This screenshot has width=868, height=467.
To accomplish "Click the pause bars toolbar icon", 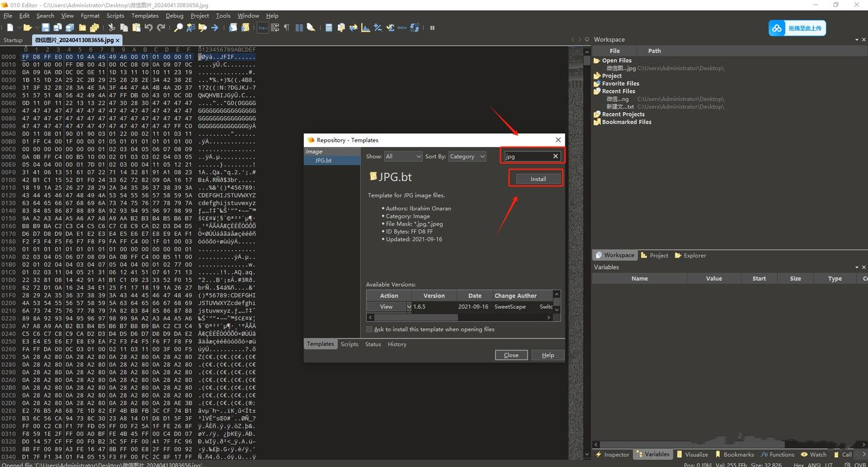I will coord(432,27).
